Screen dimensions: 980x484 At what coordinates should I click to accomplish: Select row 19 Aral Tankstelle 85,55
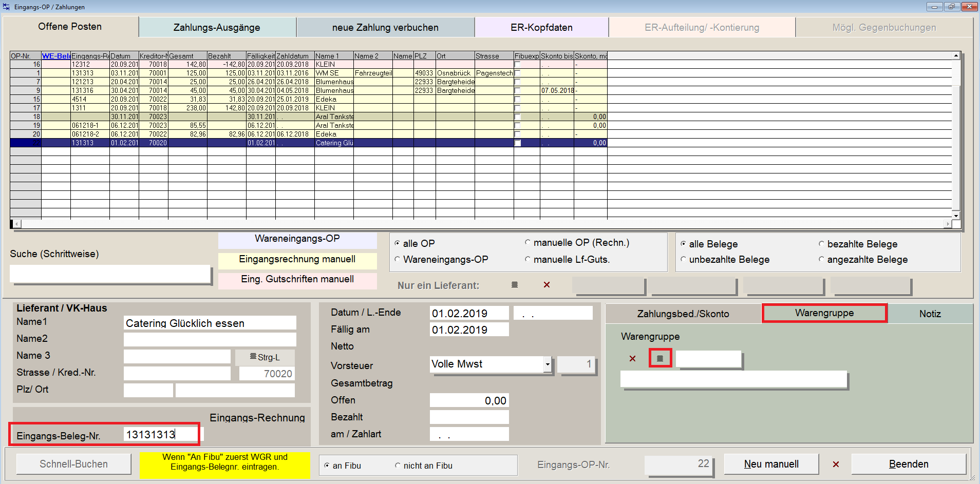(308, 125)
